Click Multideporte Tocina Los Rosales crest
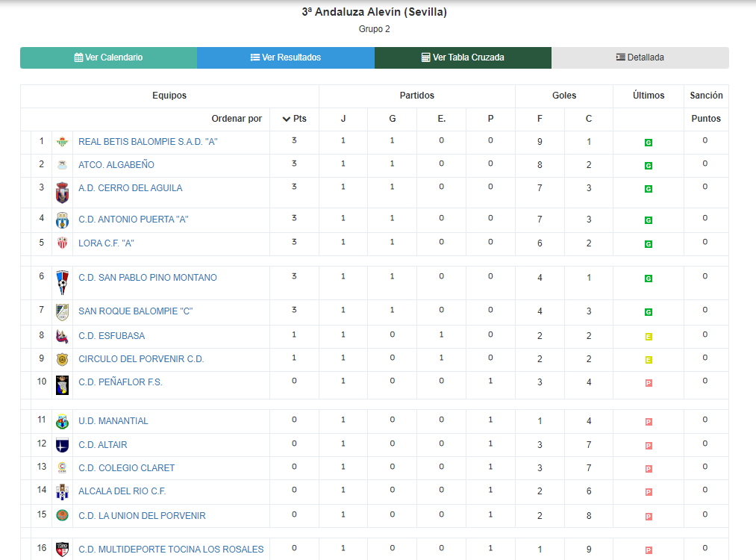 [62, 550]
